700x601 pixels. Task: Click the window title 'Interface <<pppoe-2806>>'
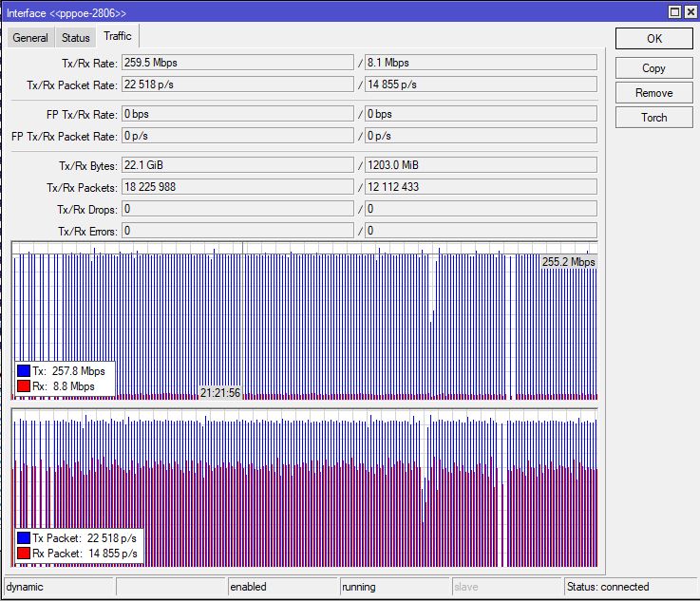(66, 13)
